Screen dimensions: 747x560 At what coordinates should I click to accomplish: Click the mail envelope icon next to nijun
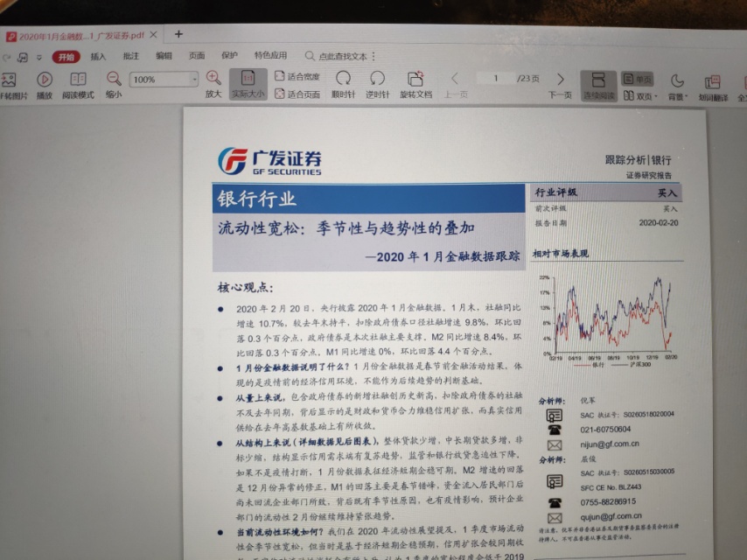tap(554, 445)
